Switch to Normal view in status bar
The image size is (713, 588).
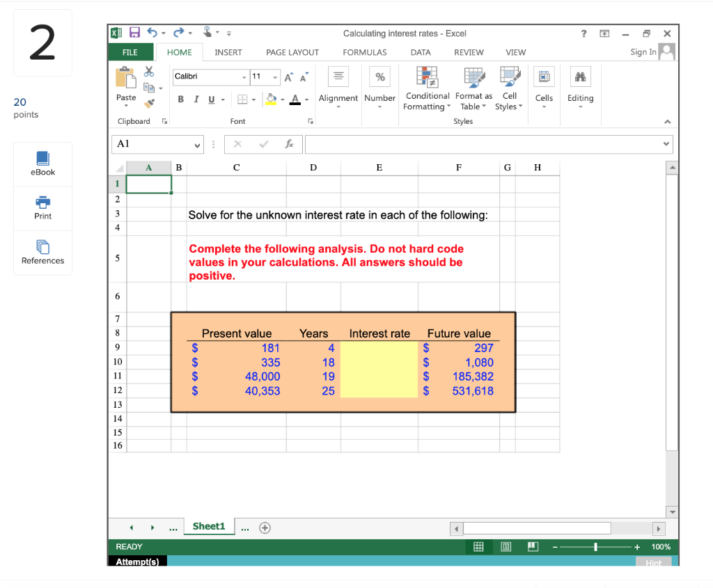pos(478,547)
